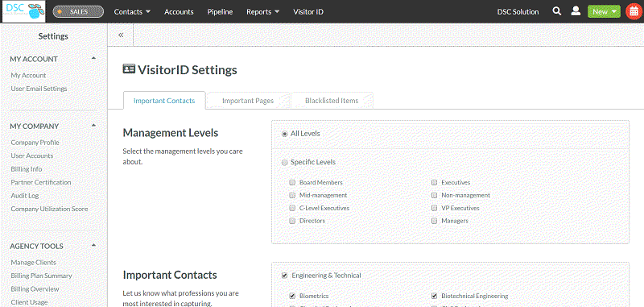Viewport: 644px width, 307px height.
Task: Open My Account settings link
Action: pos(28,75)
